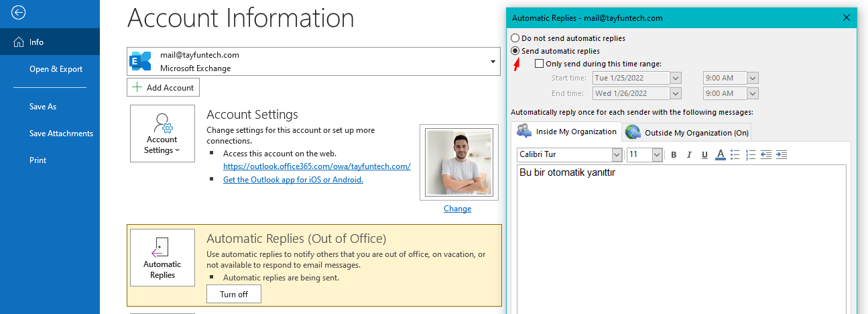868x314 pixels.
Task: Click inside the automatic reply message box
Action: pyautogui.click(x=680, y=235)
